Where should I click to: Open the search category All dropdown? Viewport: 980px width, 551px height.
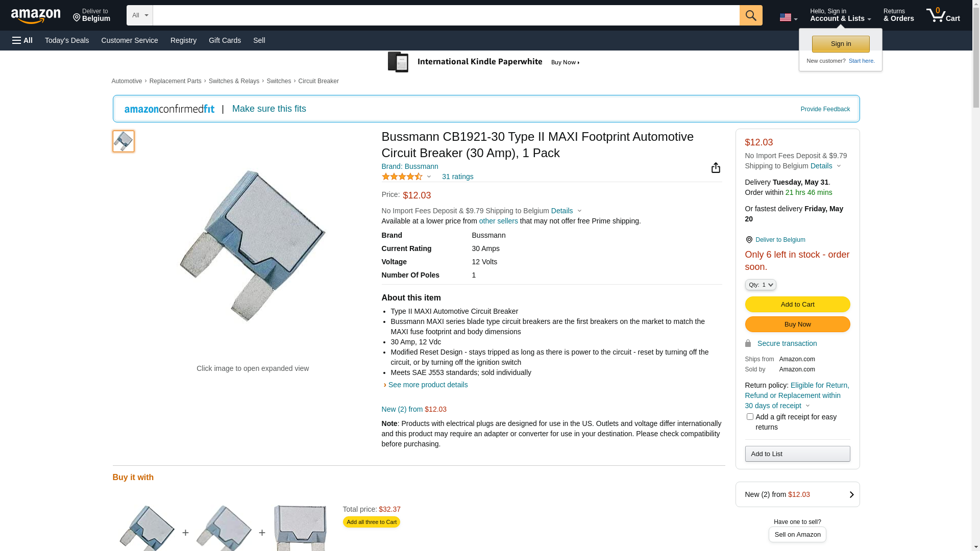(x=139, y=15)
